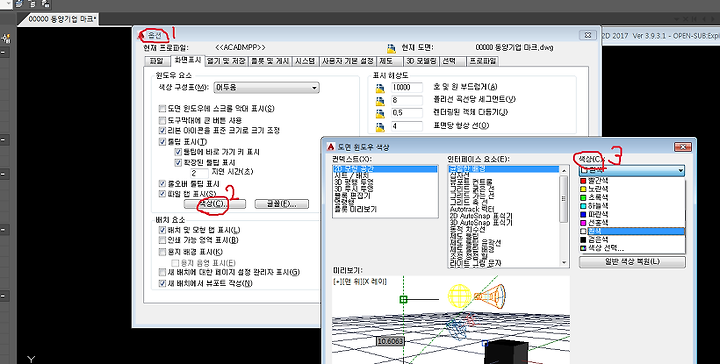Toggle ribbon icon standard size checkbox
The image size is (720, 364).
click(162, 130)
